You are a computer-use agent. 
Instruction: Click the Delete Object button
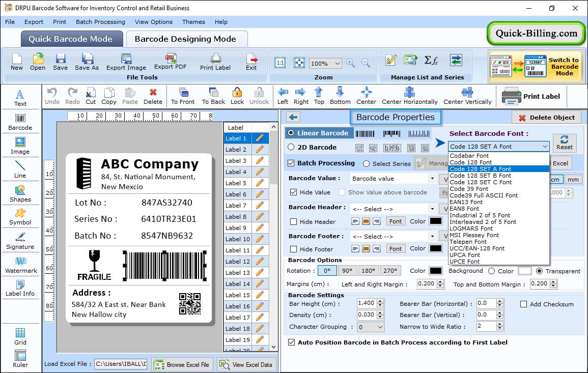click(x=546, y=118)
